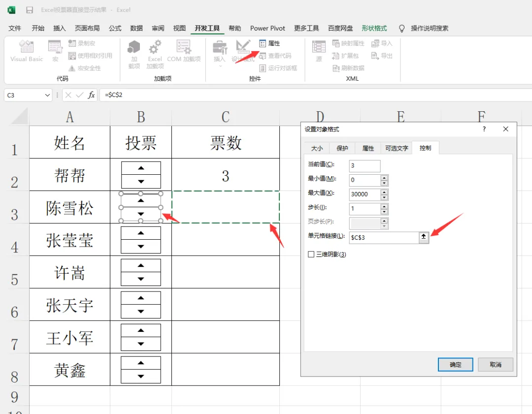Screen dimensions: 532x414
Task: Switch to the Properties (属性) dialog tab
Action: [368, 148]
